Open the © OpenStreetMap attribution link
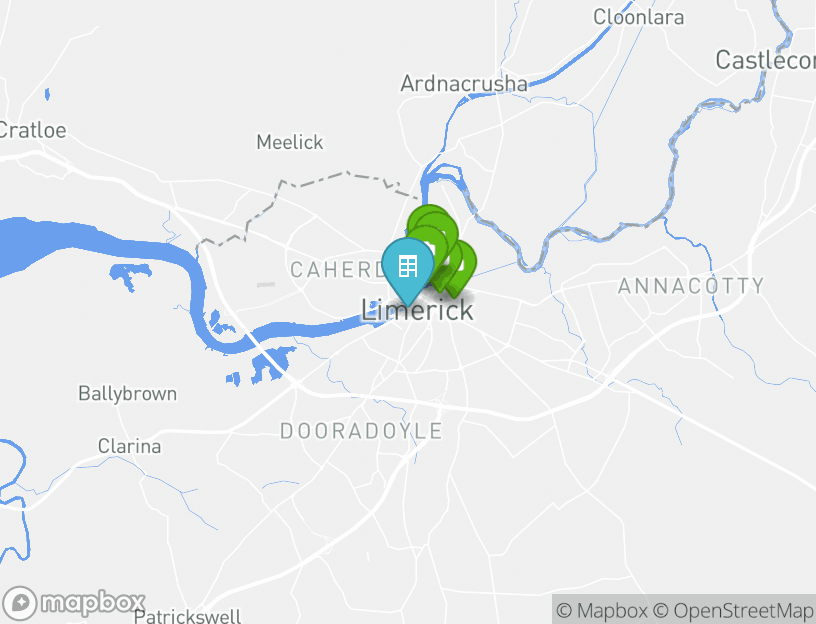 733,610
